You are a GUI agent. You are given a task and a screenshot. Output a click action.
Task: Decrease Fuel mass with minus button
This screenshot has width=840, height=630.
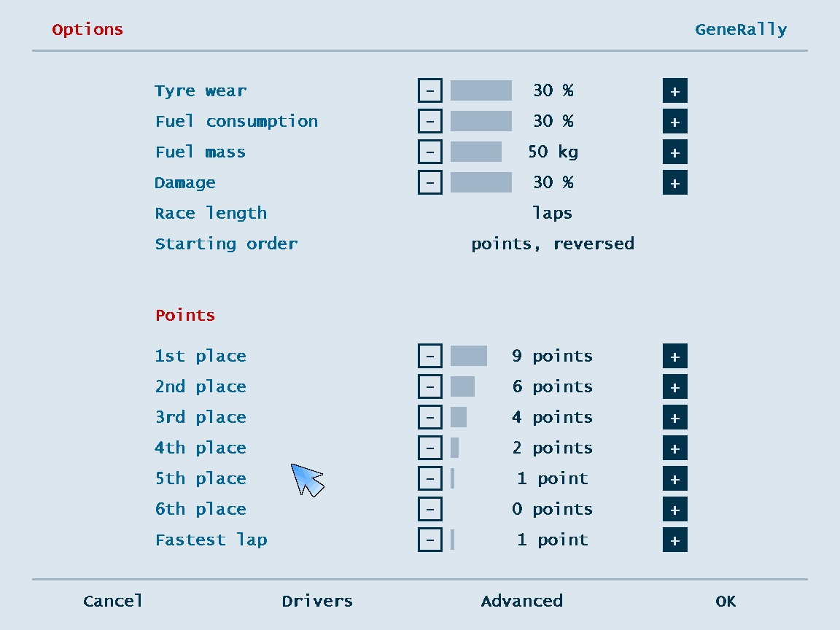pos(429,152)
